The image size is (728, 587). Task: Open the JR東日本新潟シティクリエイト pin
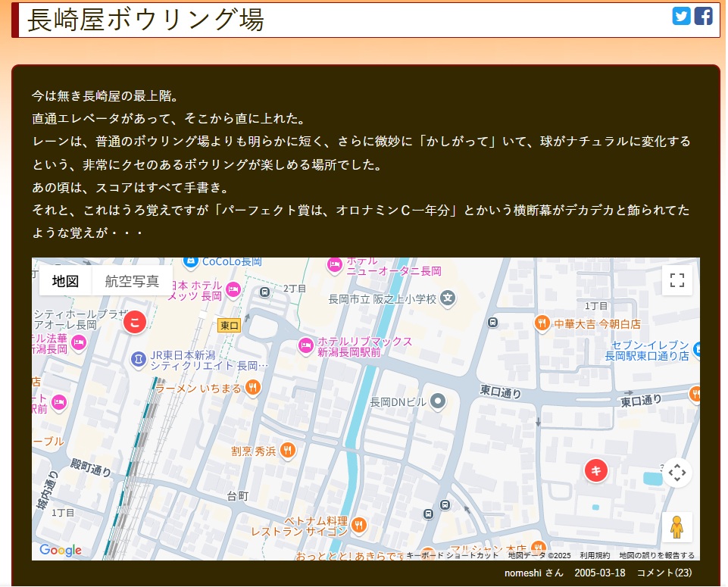coord(139,360)
